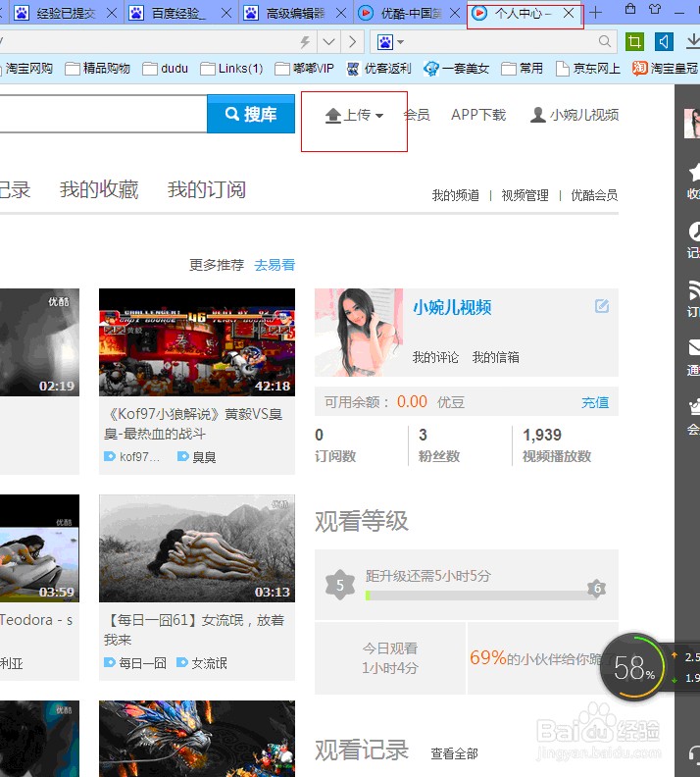Play the 03:59 video thumbnail
This screenshot has width=700, height=777.
39,548
